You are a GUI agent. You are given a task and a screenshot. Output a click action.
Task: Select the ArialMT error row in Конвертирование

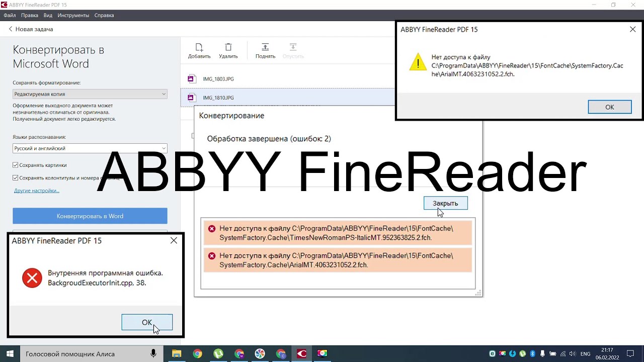tap(338, 260)
